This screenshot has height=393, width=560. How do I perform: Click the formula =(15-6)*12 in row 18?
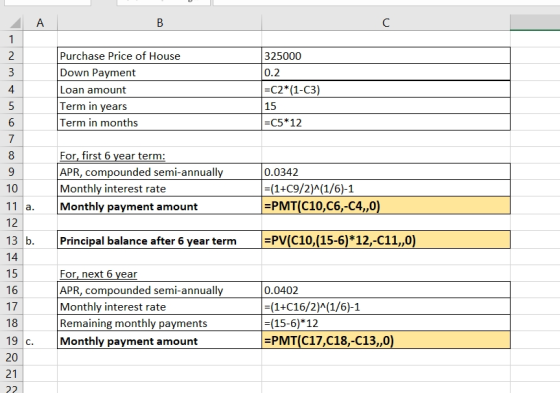click(x=386, y=323)
